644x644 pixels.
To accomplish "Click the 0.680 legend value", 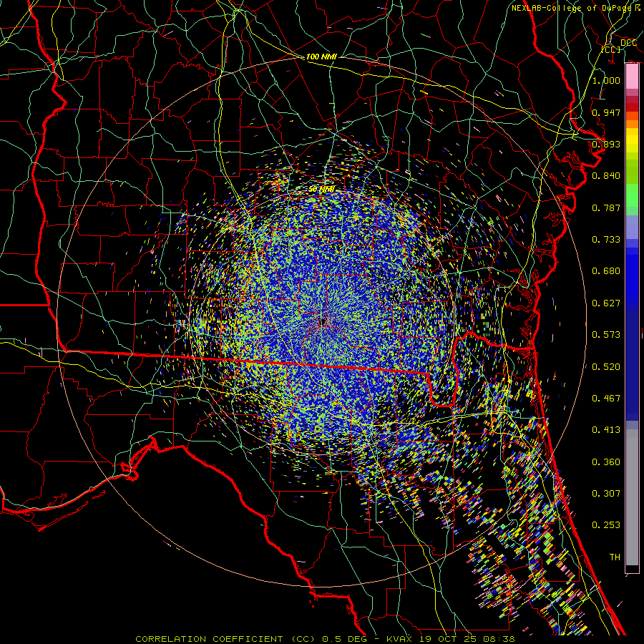I will coord(606,271).
